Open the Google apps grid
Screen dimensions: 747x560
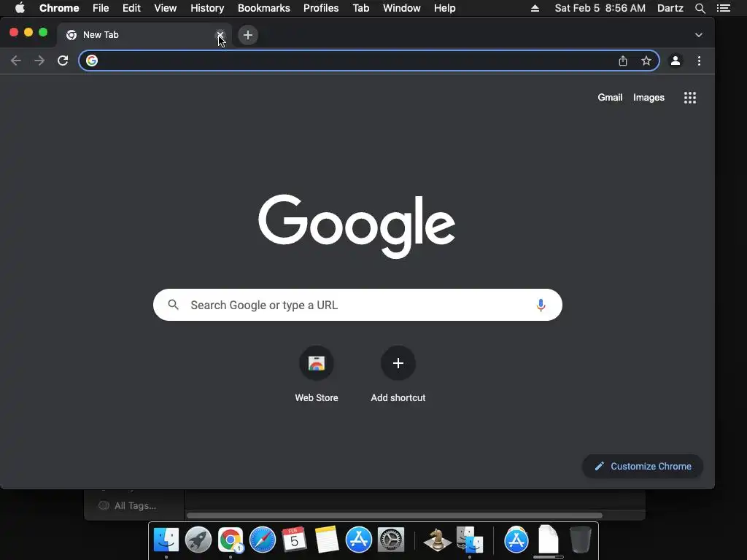[x=690, y=98]
